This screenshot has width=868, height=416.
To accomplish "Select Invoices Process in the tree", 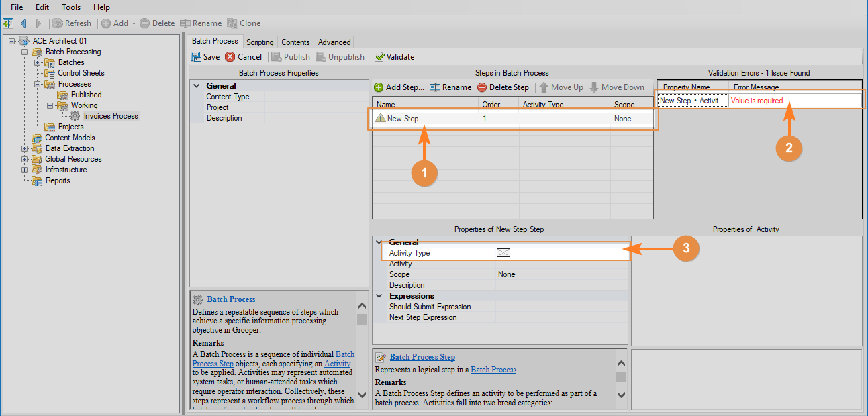I will 111,116.
